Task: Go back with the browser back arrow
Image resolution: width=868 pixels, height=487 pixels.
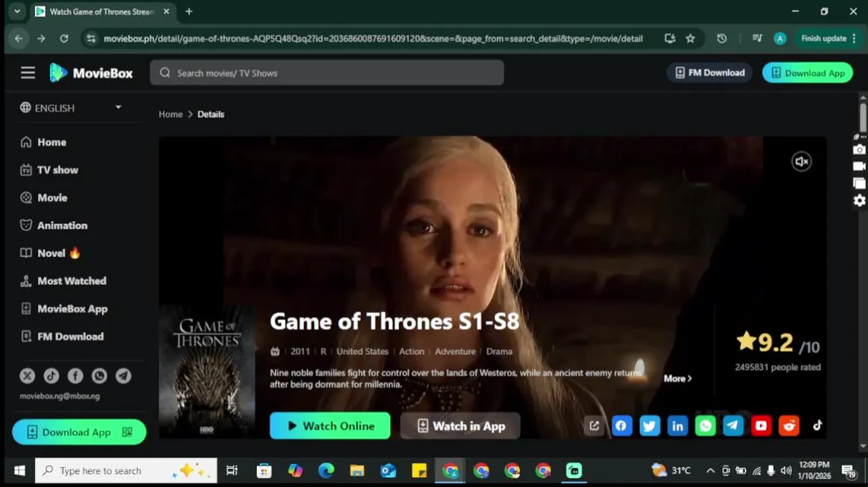Action: coord(18,39)
